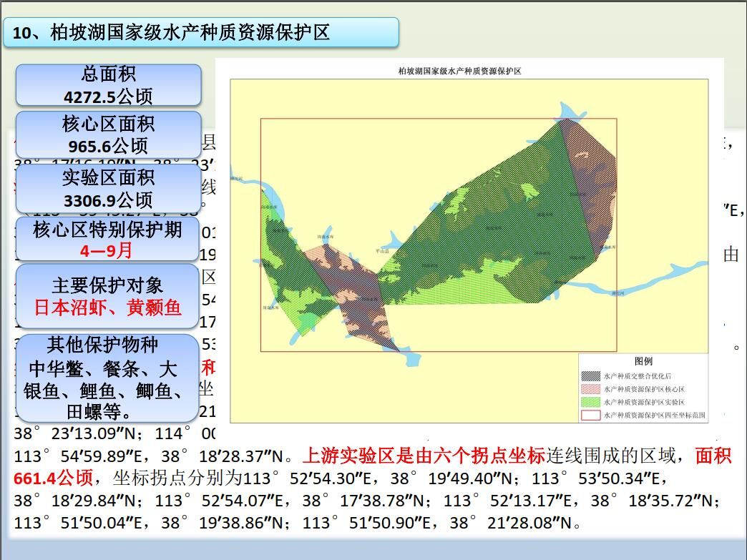
Task: Click the map image of the protected area
Action: click(469, 250)
